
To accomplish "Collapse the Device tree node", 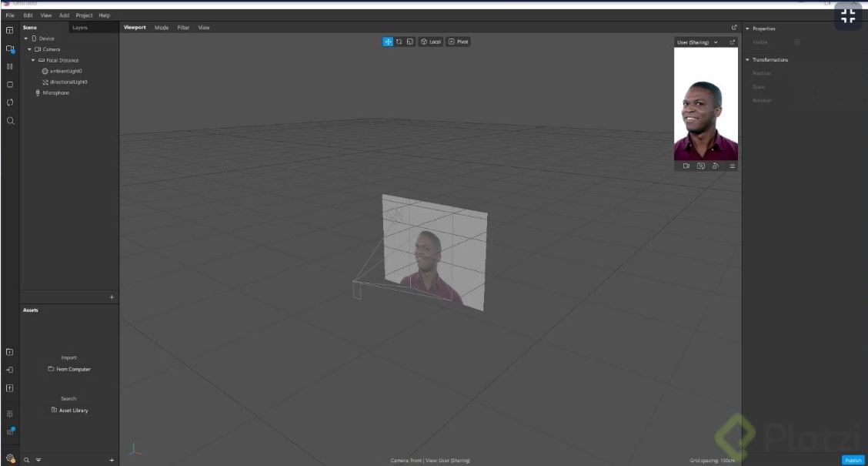I will (x=25, y=39).
